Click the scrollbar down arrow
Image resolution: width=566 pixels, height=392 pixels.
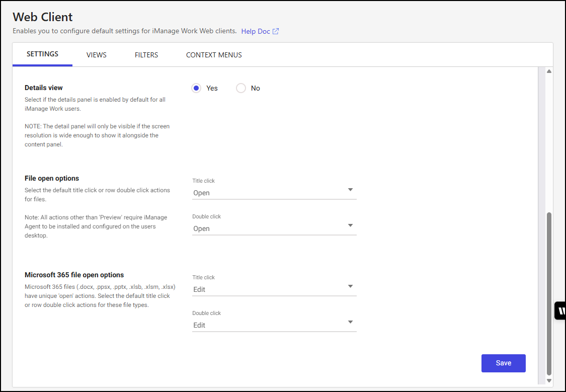[x=549, y=381]
